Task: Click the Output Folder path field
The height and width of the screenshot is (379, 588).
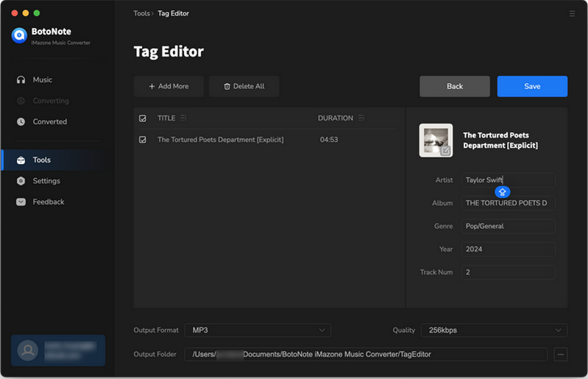Action: 366,355
